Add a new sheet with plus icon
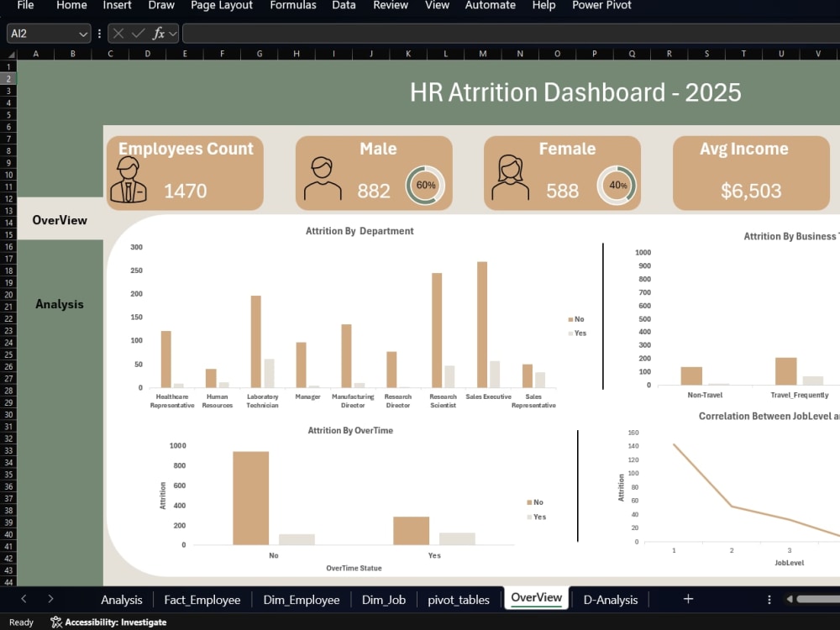840x630 pixels. click(689, 599)
